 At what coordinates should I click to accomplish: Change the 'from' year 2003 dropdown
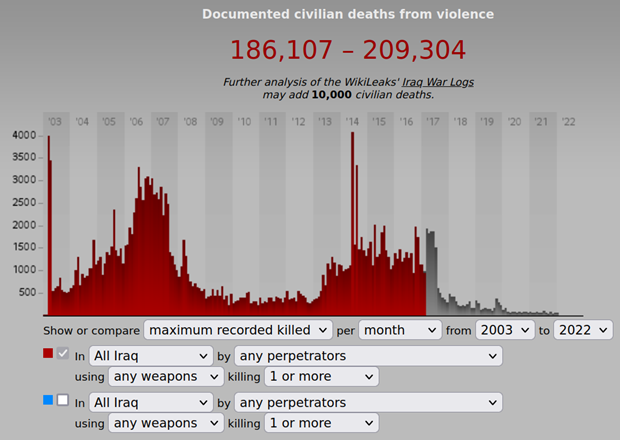pos(505,329)
